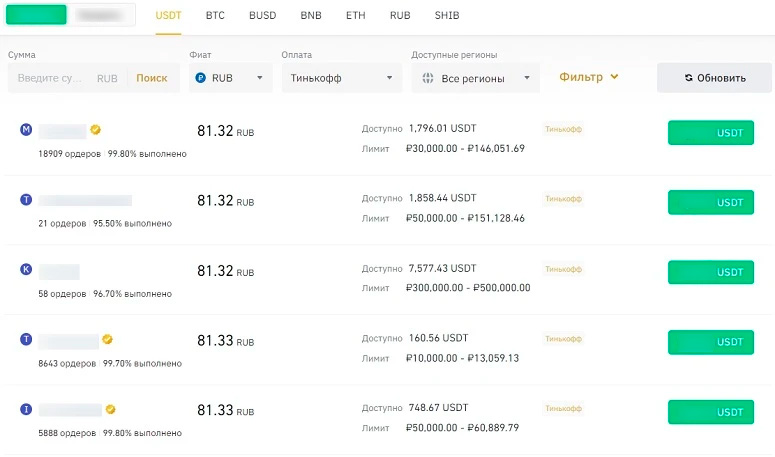
Task: Click the USDT button for the 160.56 USDT offer
Action: [711, 342]
